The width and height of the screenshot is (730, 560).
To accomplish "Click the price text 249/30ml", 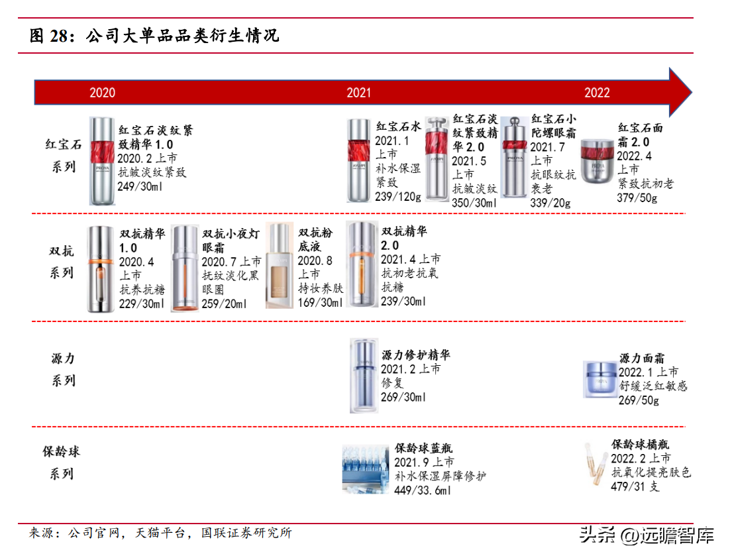I will point(140,186).
